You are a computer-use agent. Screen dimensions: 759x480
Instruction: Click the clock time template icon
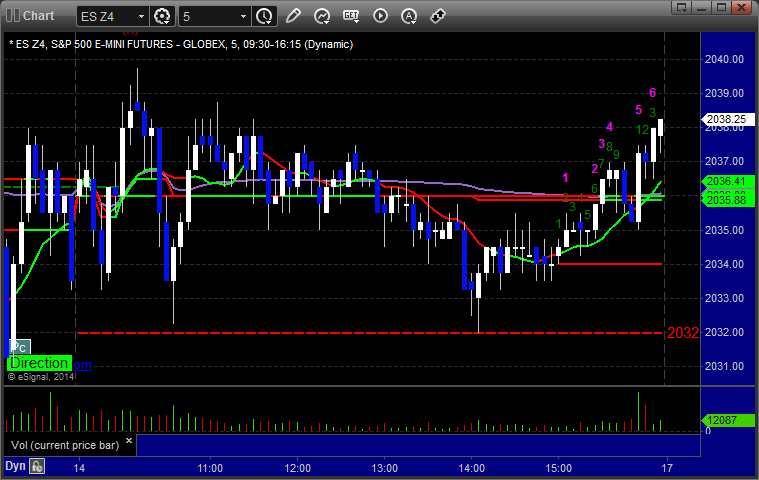coord(264,16)
